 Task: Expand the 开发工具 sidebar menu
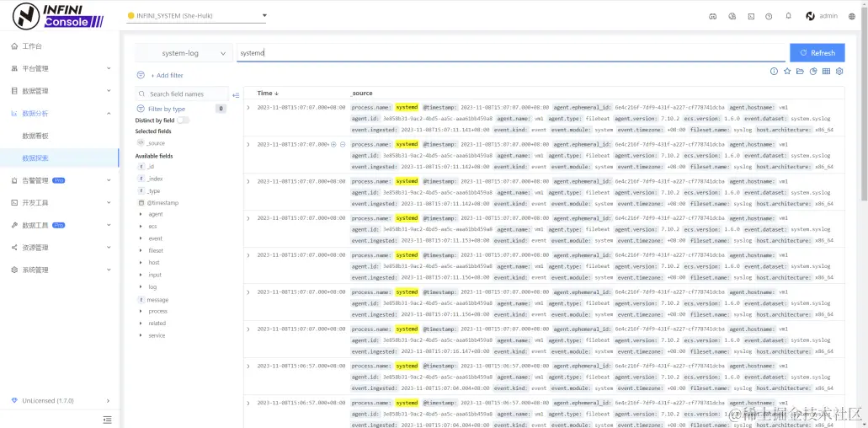(60, 203)
